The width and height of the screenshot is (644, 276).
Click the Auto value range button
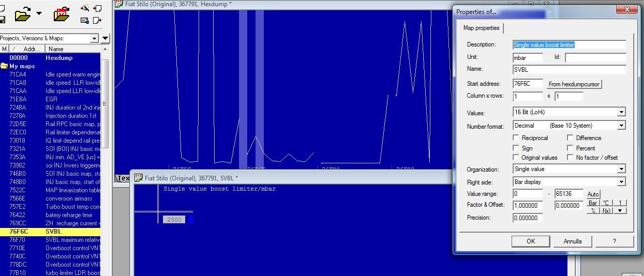tap(593, 194)
